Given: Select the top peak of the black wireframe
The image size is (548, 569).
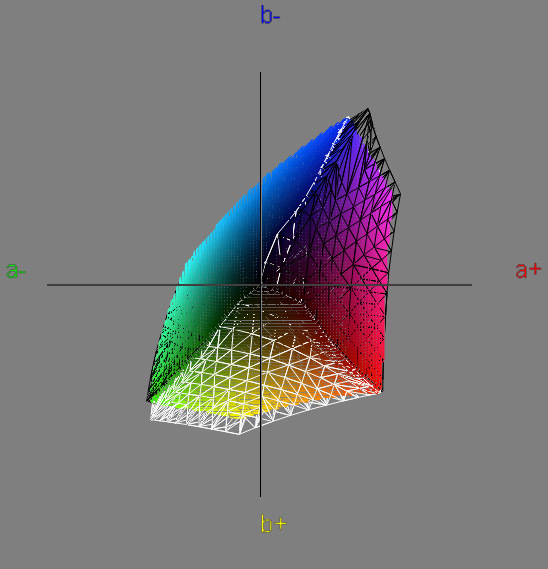Looking at the screenshot, I should [x=368, y=109].
